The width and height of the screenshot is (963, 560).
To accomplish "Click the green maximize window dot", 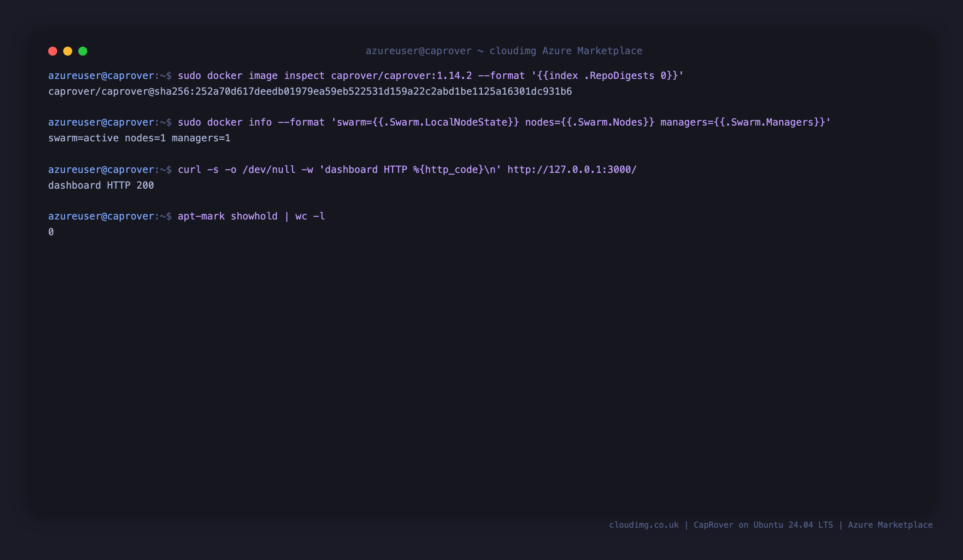I will [x=83, y=51].
